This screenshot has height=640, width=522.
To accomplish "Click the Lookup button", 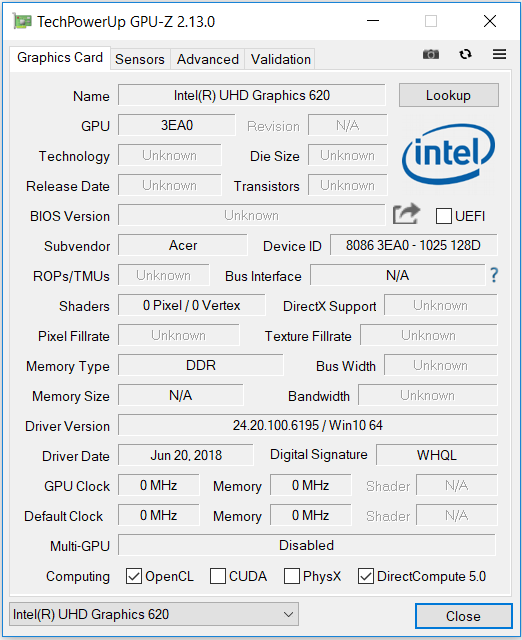I will click(x=449, y=95).
